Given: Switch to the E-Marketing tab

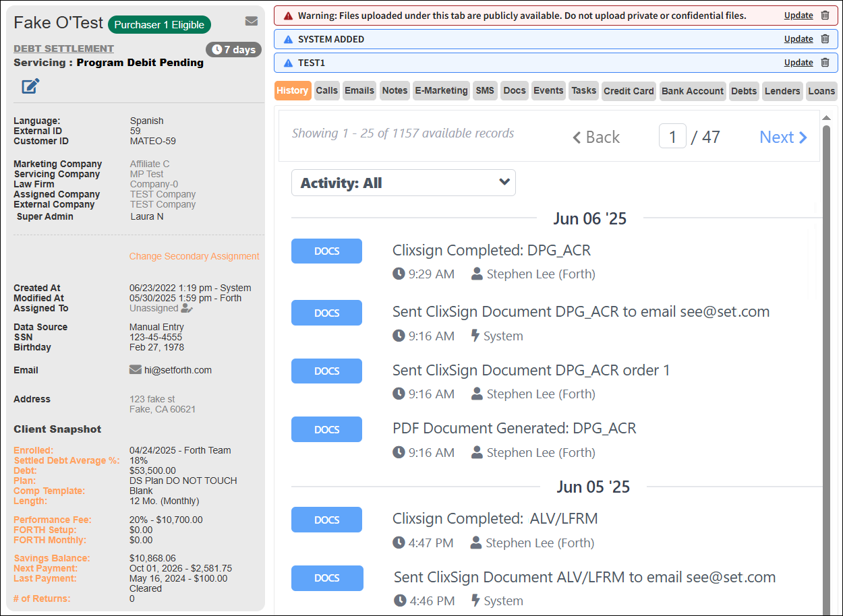Looking at the screenshot, I should point(442,90).
